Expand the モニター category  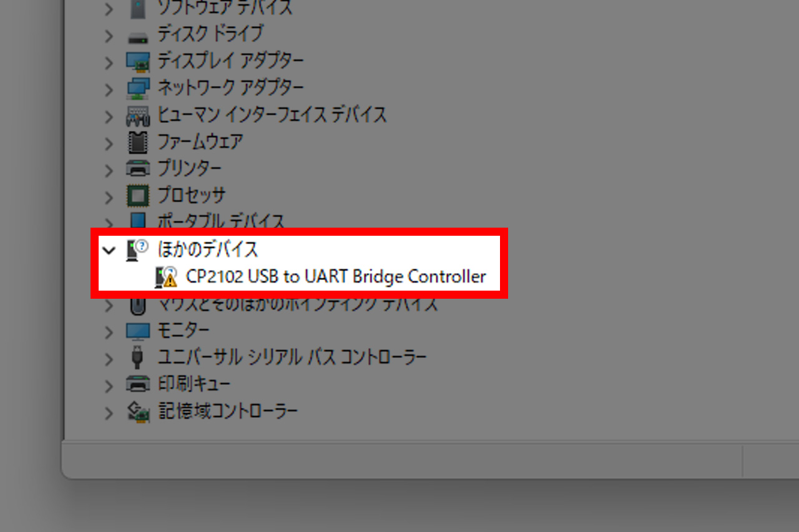click(x=109, y=332)
